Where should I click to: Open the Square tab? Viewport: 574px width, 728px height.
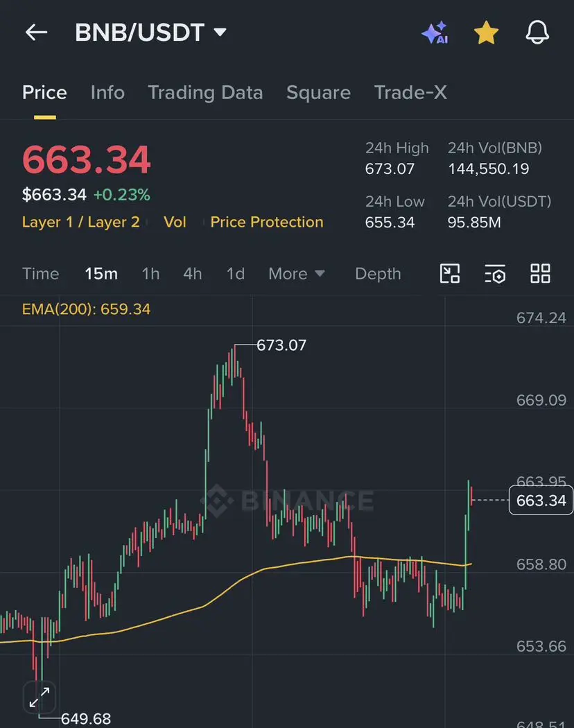click(x=319, y=92)
